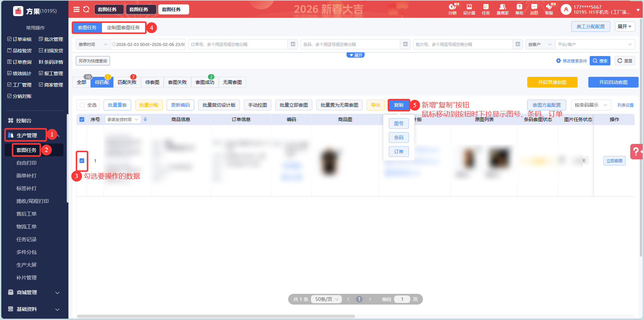Viewport: 644px width, 320px height.
Task: Collapse the sidebar with the hamburger icon
Action: point(76,9)
